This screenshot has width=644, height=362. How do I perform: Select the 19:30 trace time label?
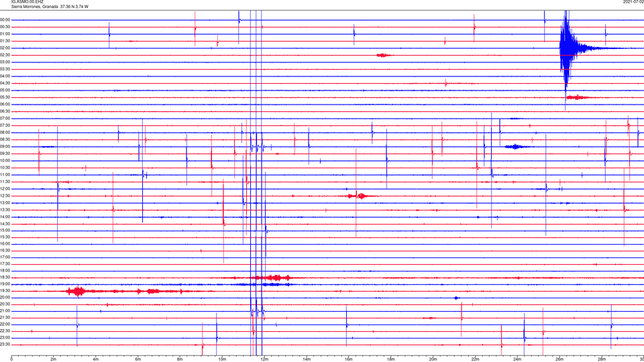pos(5,290)
